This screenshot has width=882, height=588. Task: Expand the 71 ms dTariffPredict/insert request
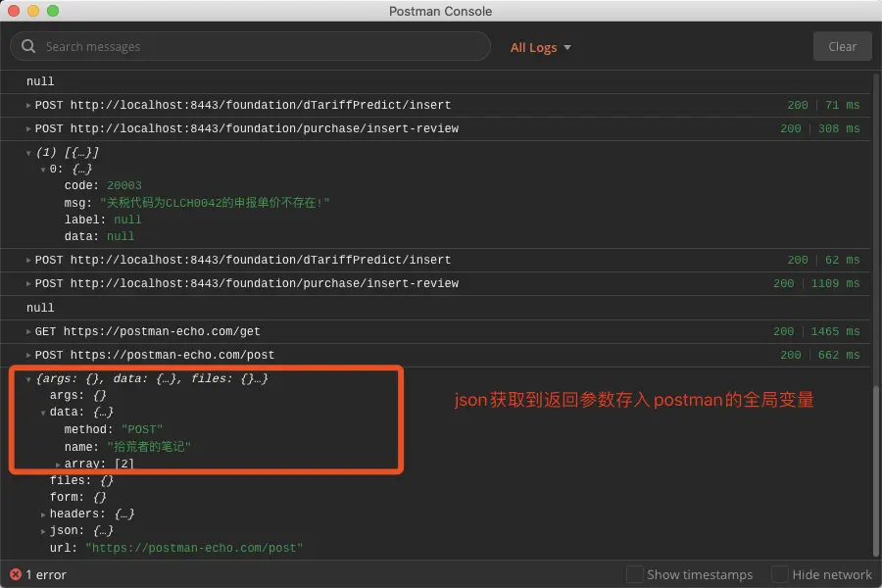(x=28, y=105)
